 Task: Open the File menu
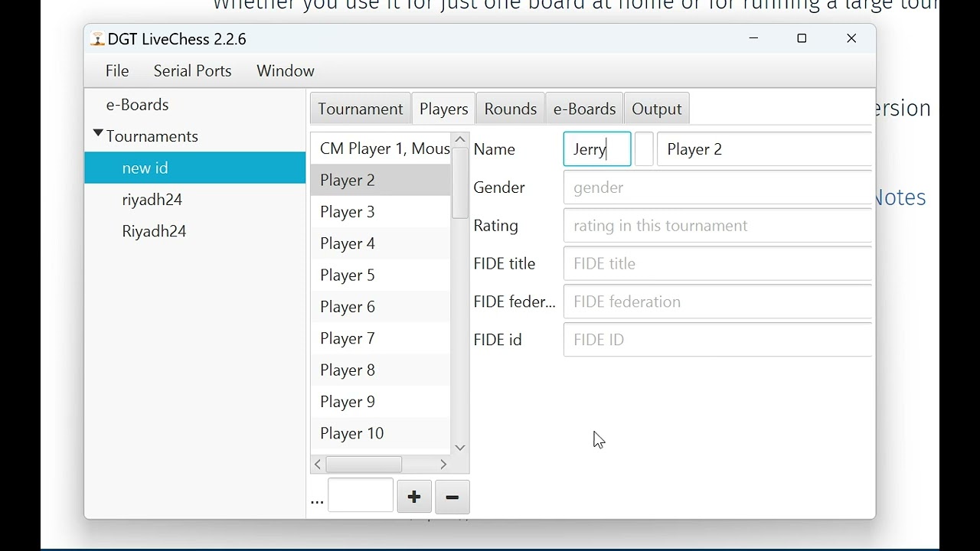(x=117, y=70)
